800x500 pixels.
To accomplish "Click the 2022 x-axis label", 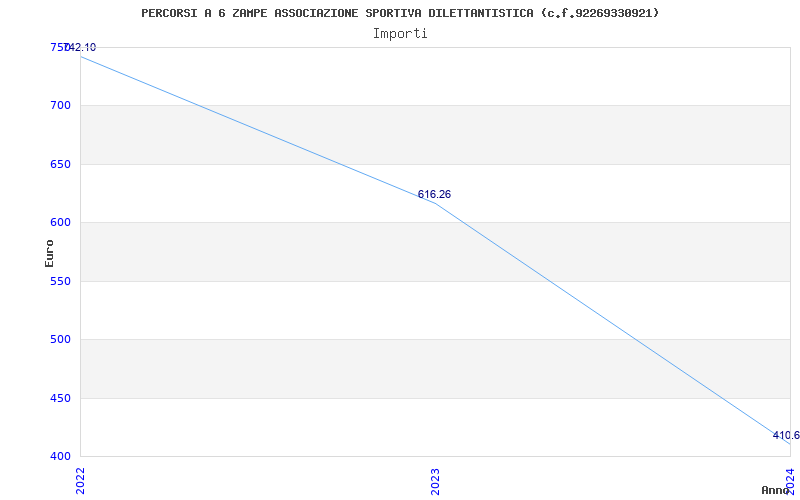I will (81, 481).
